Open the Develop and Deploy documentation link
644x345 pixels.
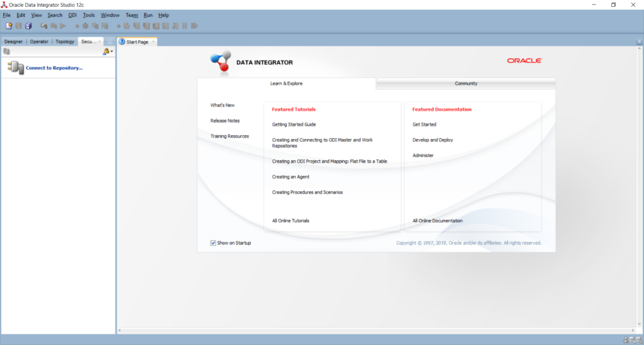(x=433, y=140)
